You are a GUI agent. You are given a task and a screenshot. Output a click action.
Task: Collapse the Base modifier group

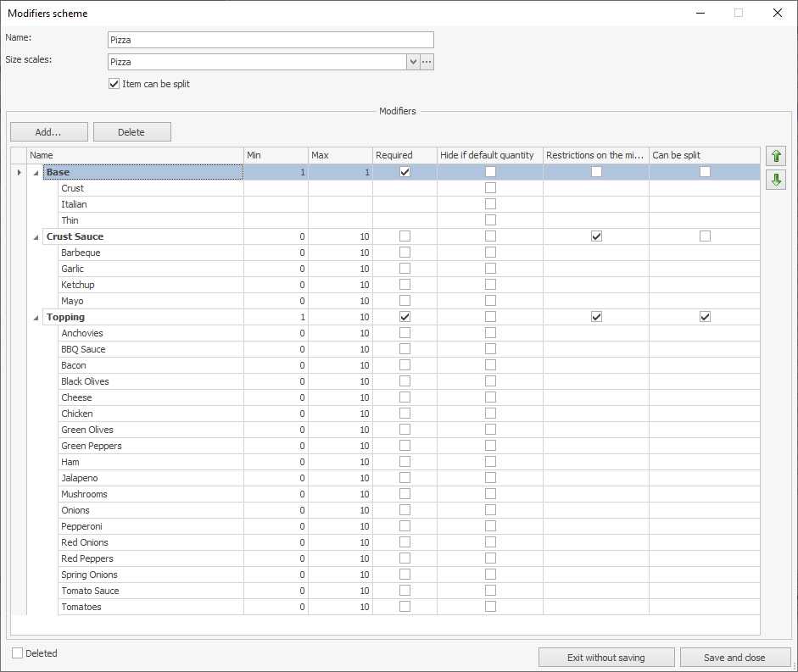point(36,173)
